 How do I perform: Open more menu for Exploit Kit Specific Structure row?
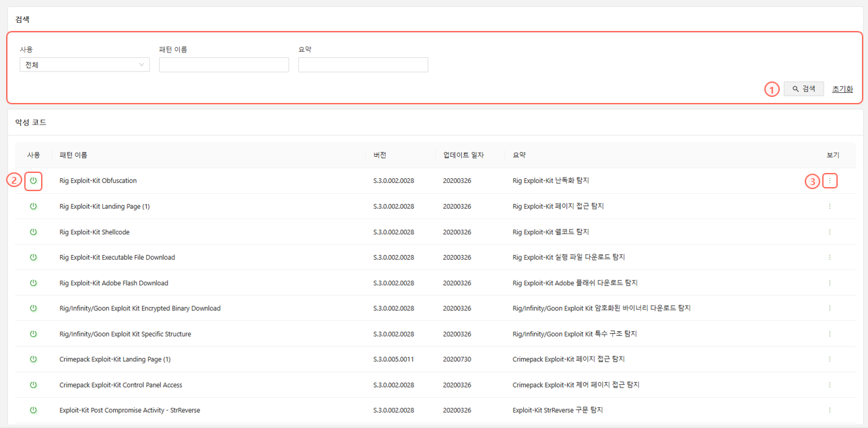click(830, 334)
